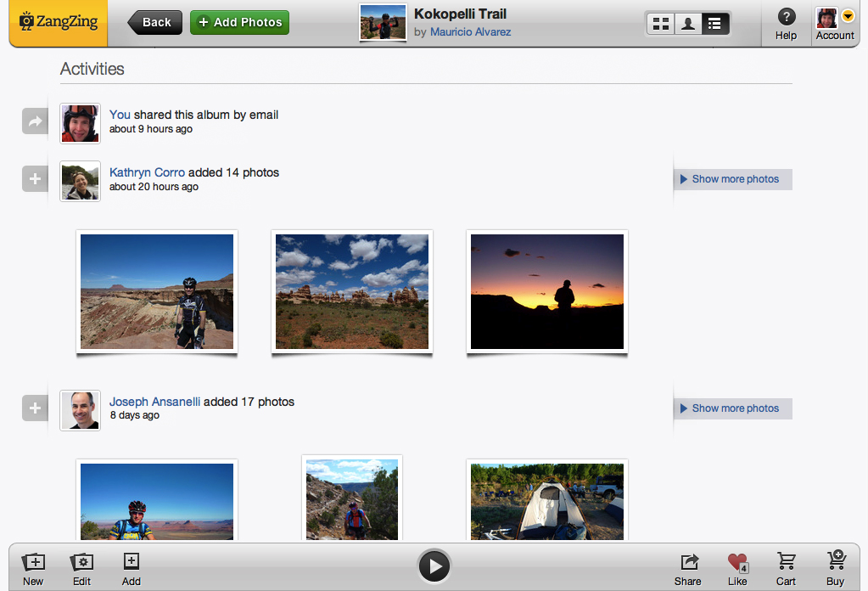868x591 pixels.
Task: Click the Activities heading
Action: tap(92, 69)
